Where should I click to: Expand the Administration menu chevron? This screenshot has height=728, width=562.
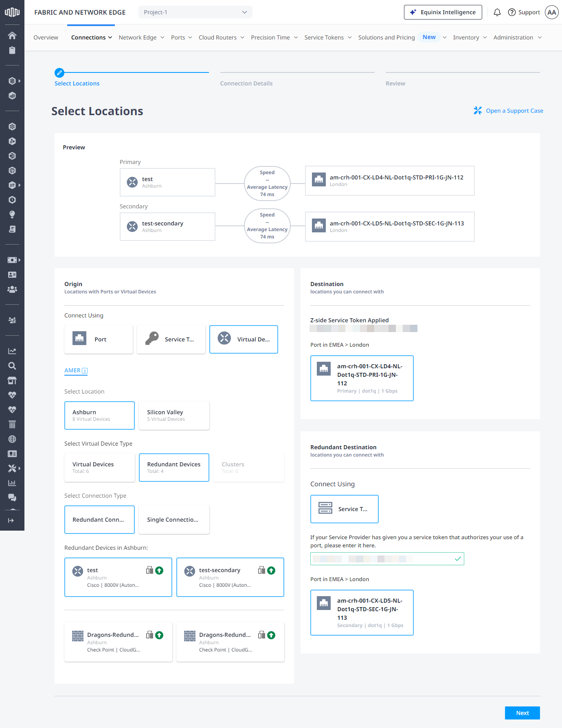[x=540, y=37]
